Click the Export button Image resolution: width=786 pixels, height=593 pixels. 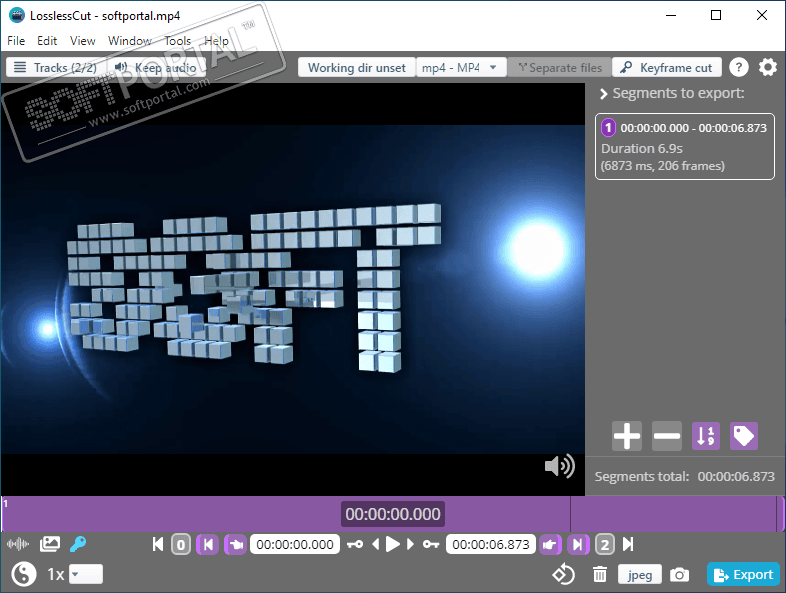click(743, 574)
